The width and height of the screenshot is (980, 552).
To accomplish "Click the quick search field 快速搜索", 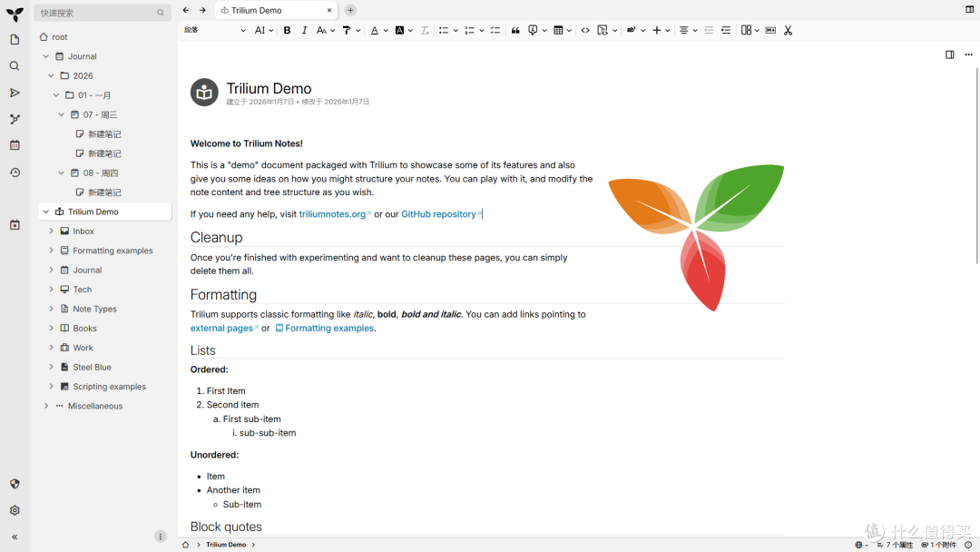I will click(102, 13).
